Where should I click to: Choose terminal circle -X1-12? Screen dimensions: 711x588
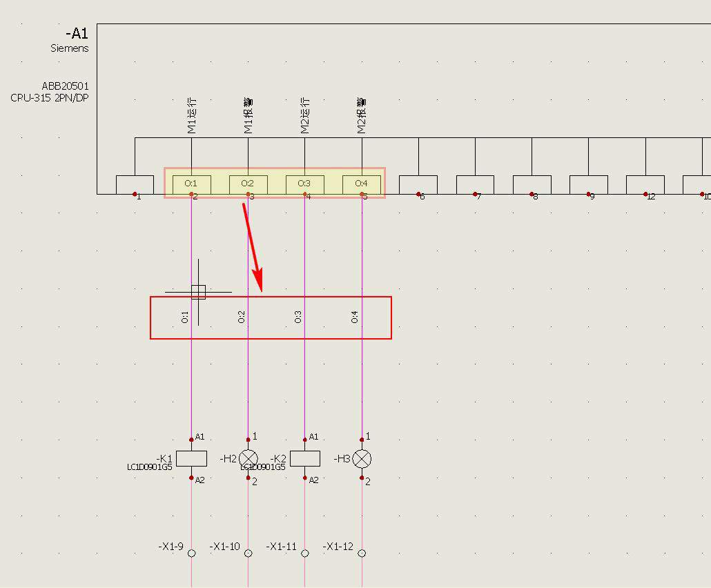(x=362, y=553)
